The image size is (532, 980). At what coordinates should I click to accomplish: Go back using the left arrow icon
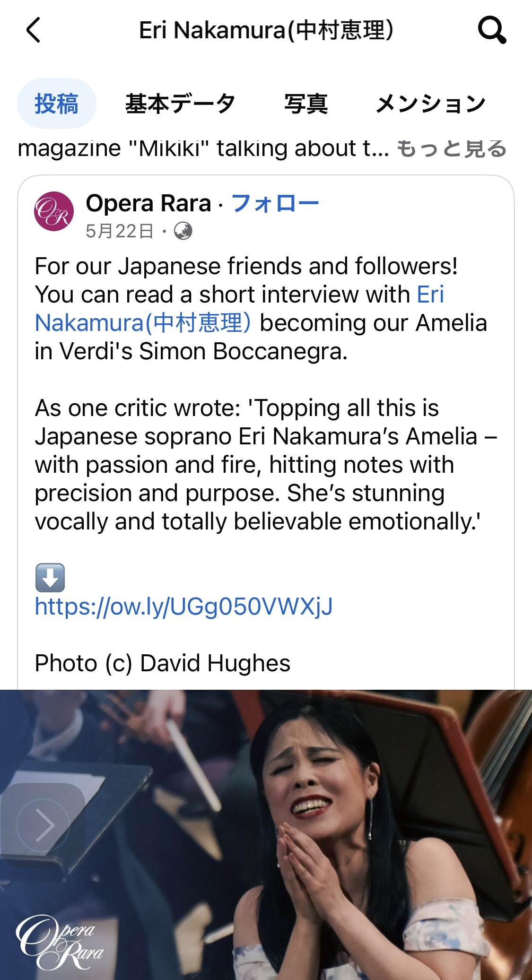coord(33,30)
